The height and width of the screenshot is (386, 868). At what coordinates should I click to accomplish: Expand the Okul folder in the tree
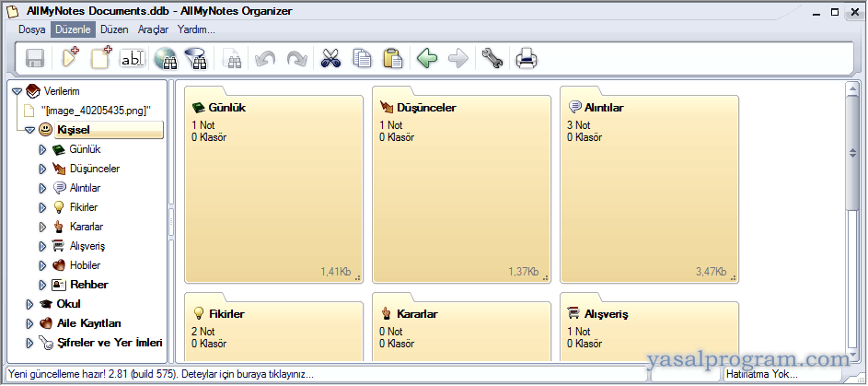(29, 304)
